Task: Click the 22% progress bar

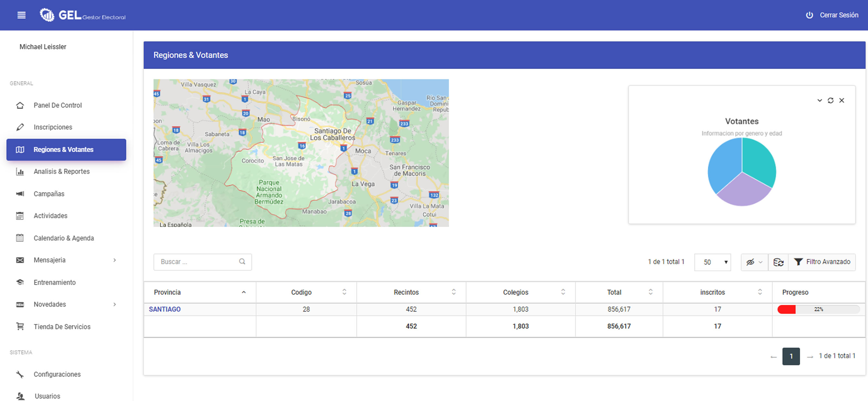Action: point(819,309)
